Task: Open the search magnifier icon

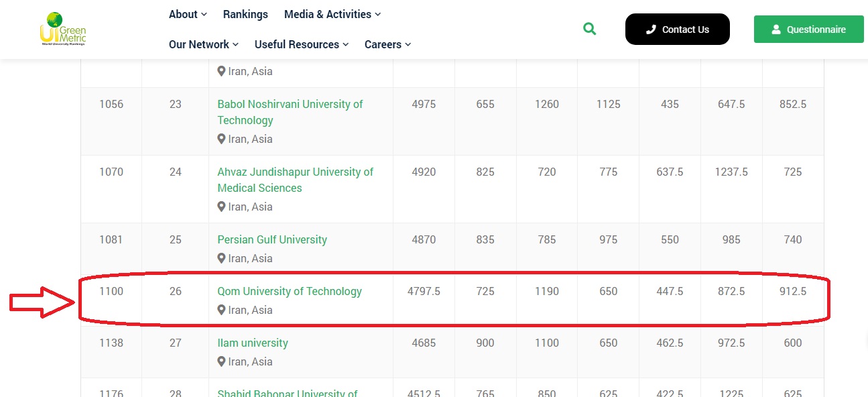Action: [589, 29]
